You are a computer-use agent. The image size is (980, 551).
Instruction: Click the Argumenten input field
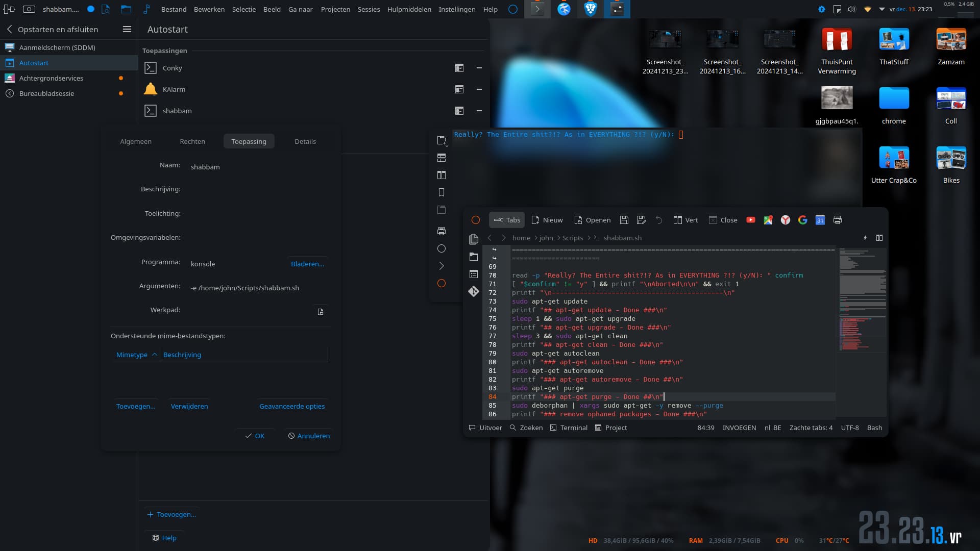pyautogui.click(x=258, y=288)
